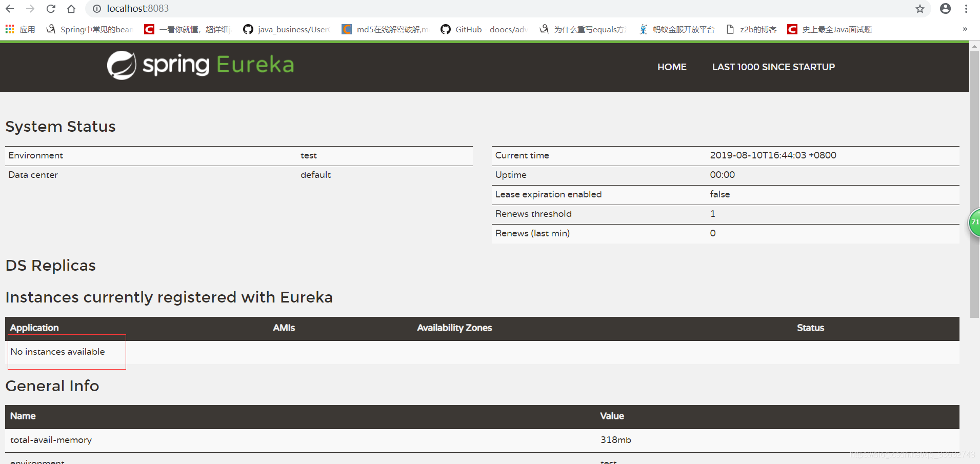Open the Apps grid shortcut in bookmarks bar

tap(20, 30)
